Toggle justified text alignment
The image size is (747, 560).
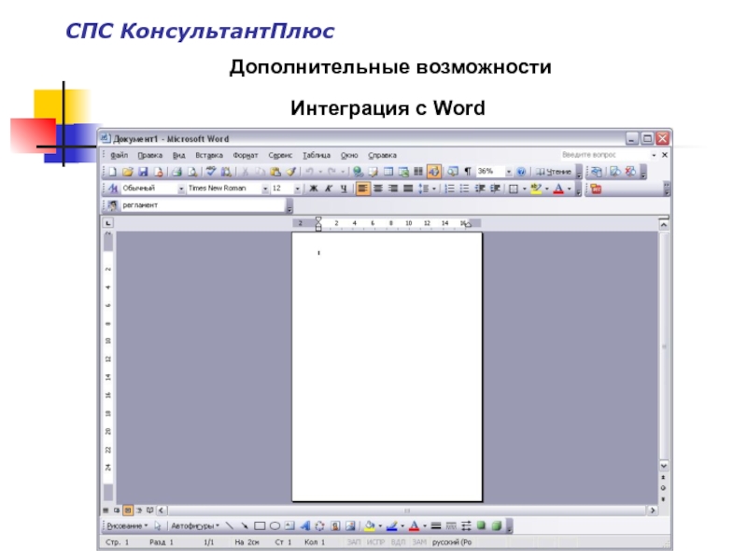[x=408, y=189]
